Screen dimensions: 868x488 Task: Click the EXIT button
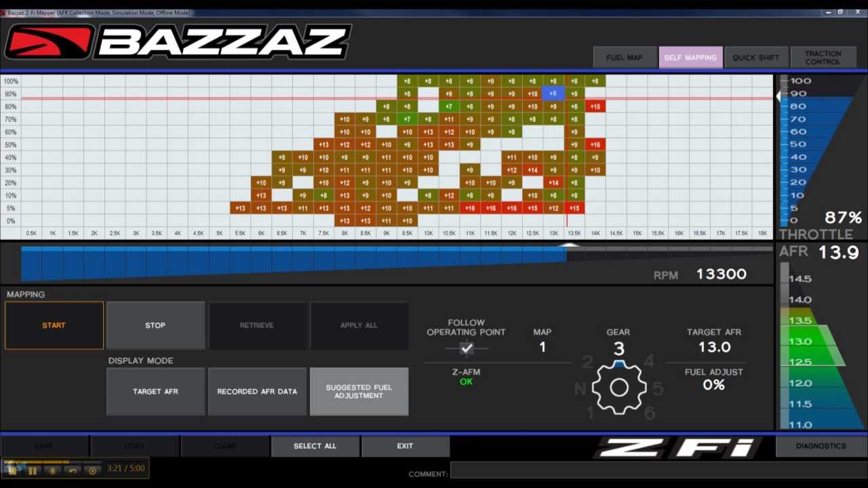tap(405, 446)
